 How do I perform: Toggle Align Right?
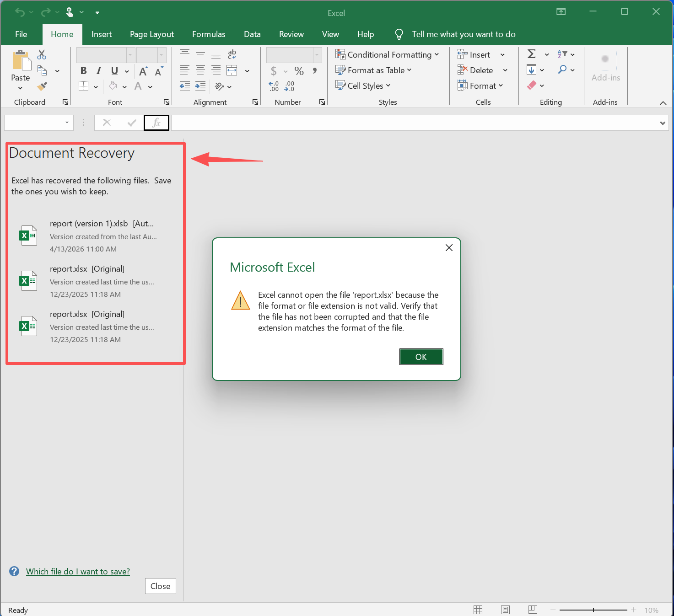216,70
